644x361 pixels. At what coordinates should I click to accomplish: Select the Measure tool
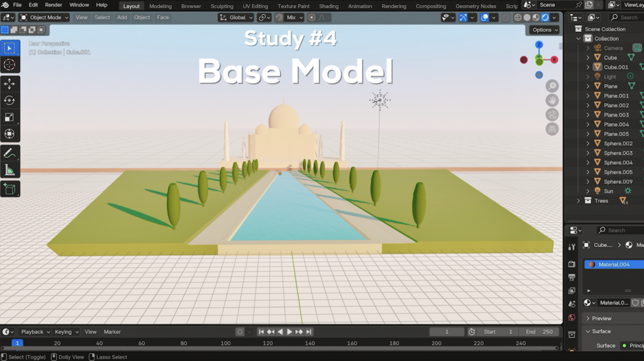[10, 170]
